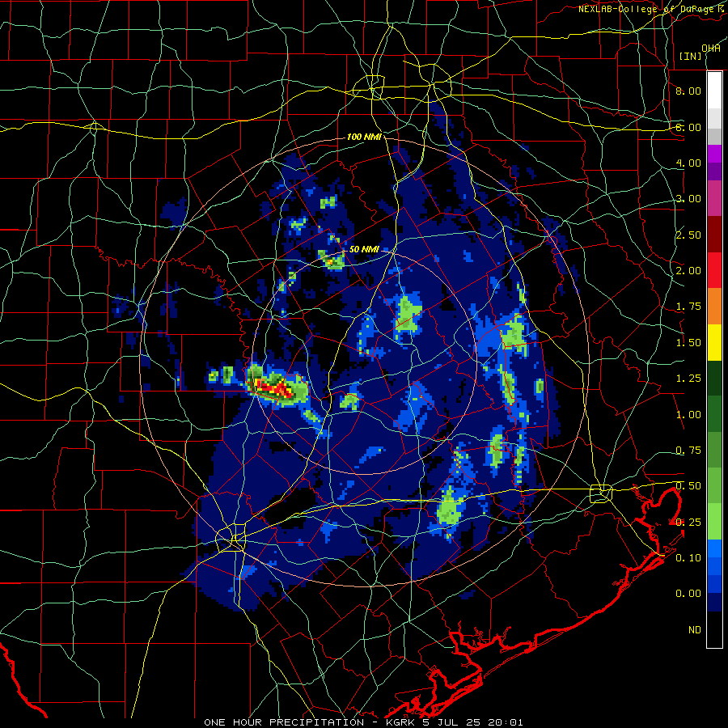Click the 0.75 legend value
Screen dimensions: 728x728
coord(688,451)
